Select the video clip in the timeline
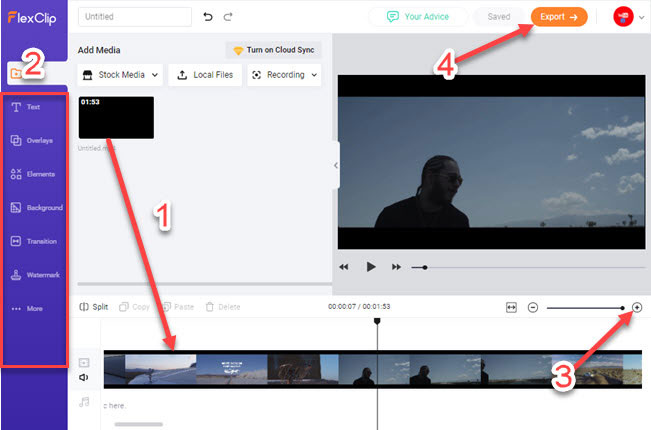Image resolution: width=651 pixels, height=430 pixels. [372, 369]
